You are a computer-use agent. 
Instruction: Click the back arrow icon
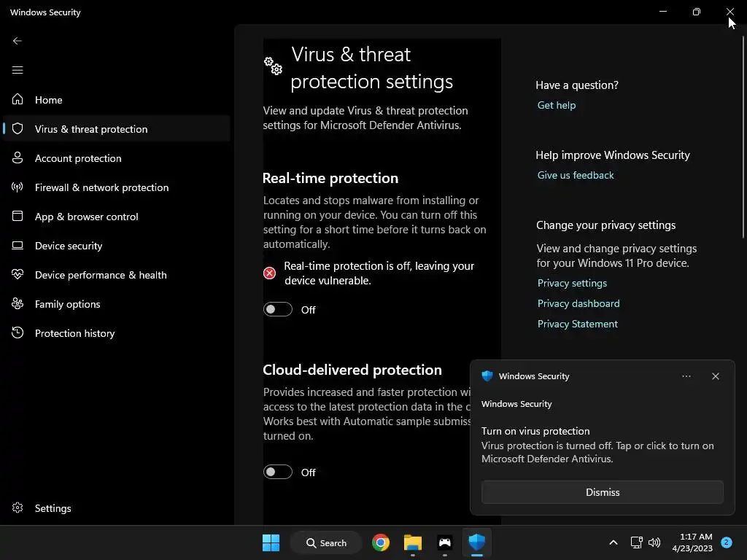[x=18, y=41]
